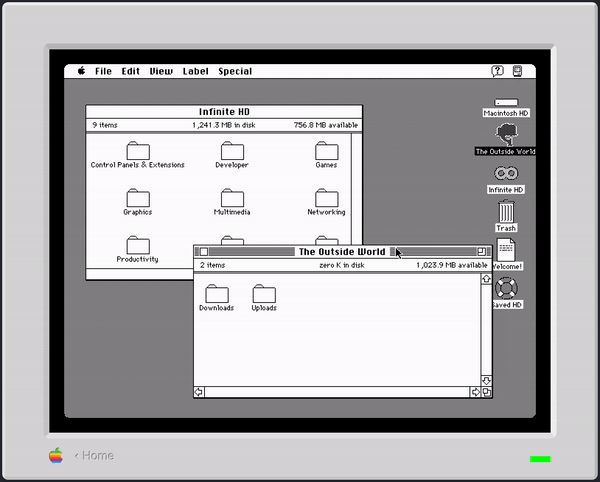Select the Games folder in Infinite HD
Viewport: 600px width, 482px height.
click(326, 151)
